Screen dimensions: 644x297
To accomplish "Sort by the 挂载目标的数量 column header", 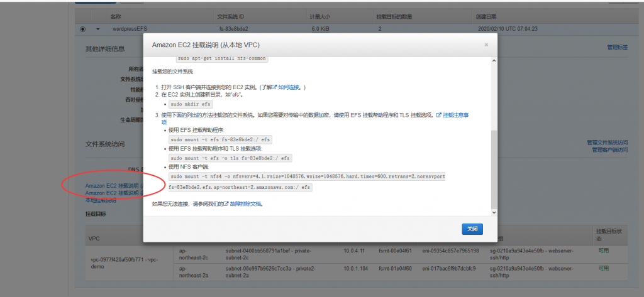I will click(394, 17).
